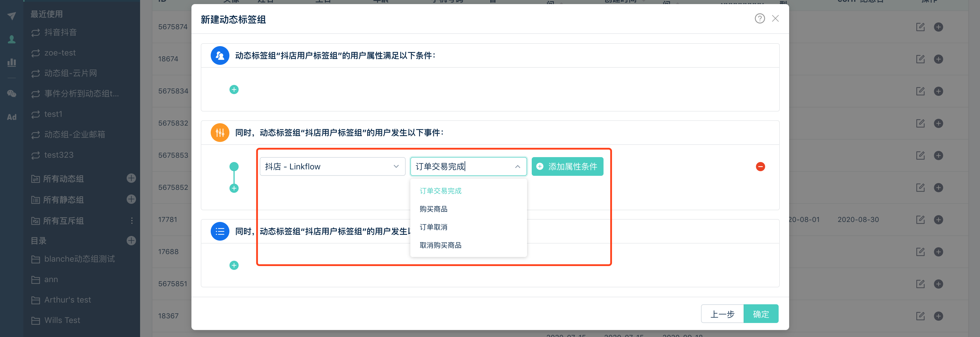
Task: Select 购买商品 from the dropdown list
Action: click(433, 209)
